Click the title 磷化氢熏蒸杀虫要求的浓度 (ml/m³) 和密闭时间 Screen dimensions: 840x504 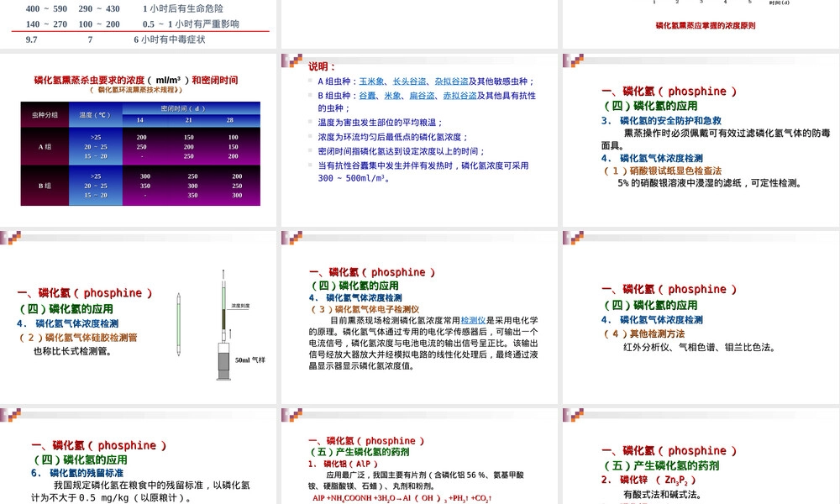136,81
